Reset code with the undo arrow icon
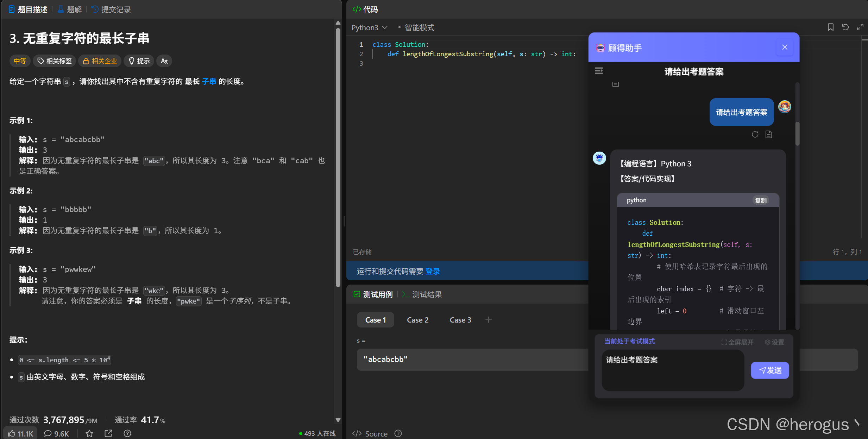Viewport: 868px width, 439px height. click(845, 27)
